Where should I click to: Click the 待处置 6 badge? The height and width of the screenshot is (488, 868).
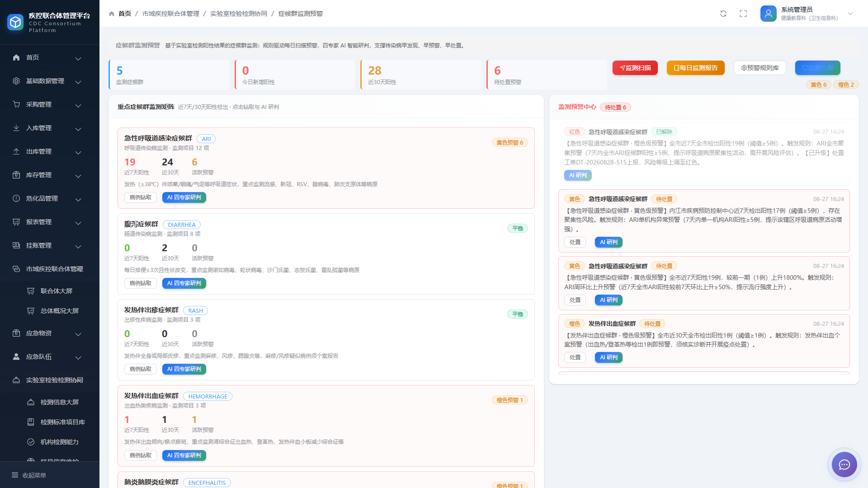(615, 108)
